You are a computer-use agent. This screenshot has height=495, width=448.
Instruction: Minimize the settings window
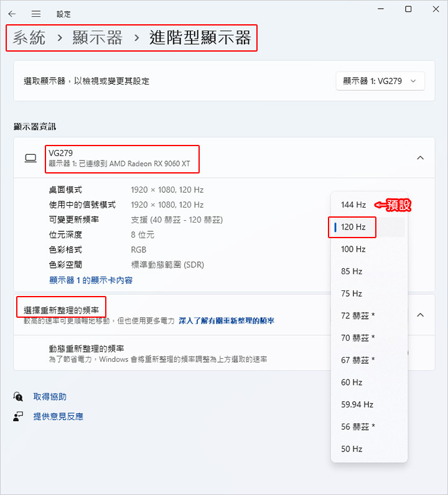(381, 9)
